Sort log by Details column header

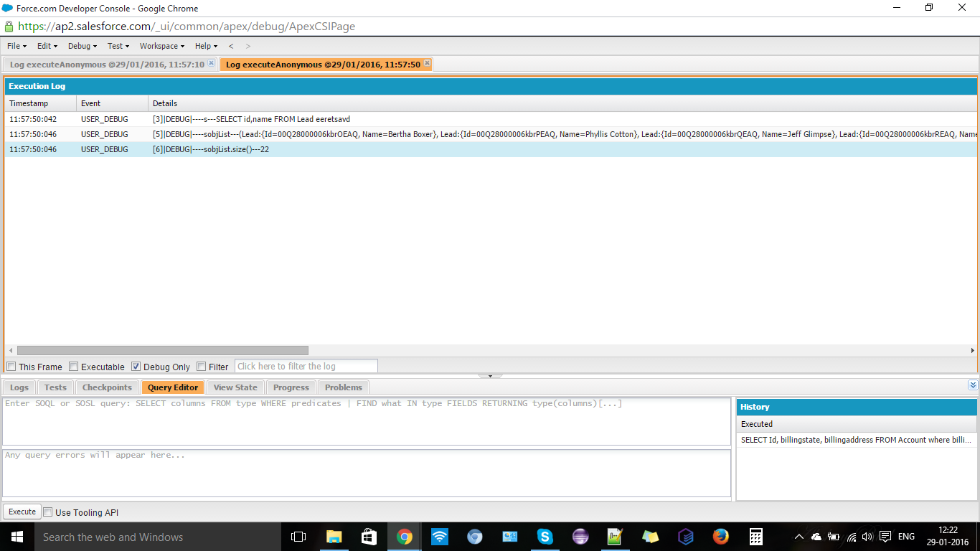[x=562, y=103]
